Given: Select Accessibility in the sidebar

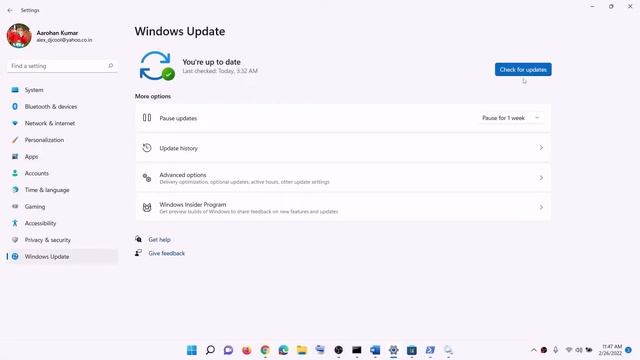Looking at the screenshot, I should pyautogui.click(x=62, y=223).
